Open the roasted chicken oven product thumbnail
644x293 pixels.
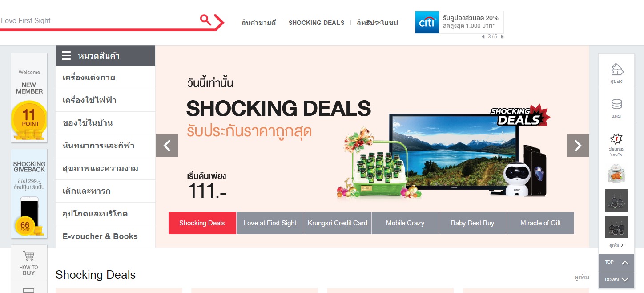(x=616, y=174)
